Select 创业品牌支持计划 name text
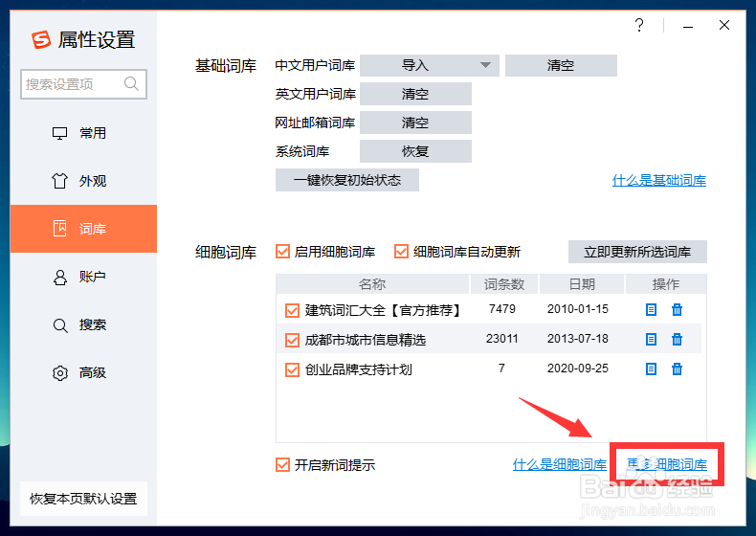The width and height of the screenshot is (756, 536). 359,370
